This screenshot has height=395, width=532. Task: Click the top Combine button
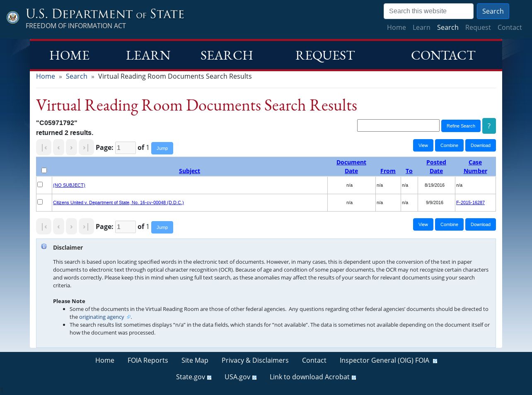[449, 145]
